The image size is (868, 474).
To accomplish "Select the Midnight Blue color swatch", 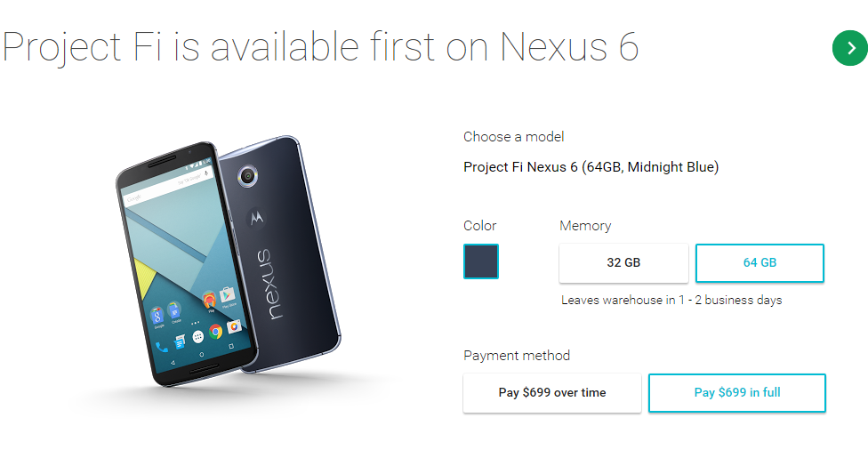I will (480, 261).
